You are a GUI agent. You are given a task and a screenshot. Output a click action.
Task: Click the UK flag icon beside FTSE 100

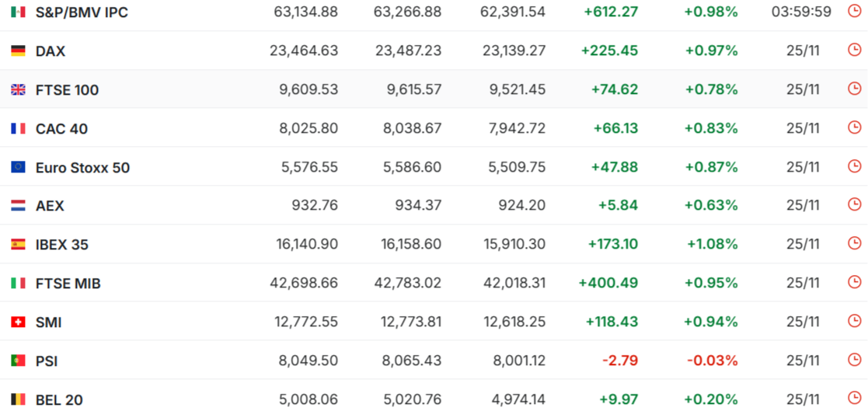[x=18, y=90]
